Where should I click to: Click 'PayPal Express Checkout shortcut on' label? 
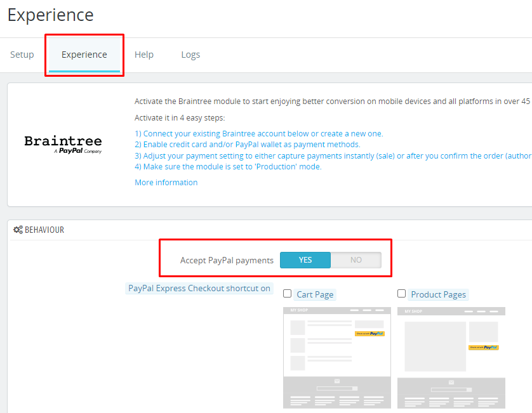pyautogui.click(x=199, y=289)
